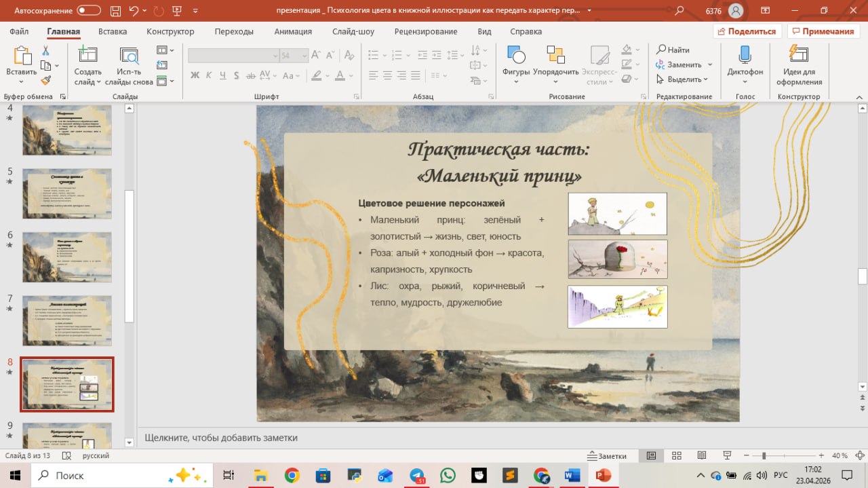This screenshot has width=868, height=488.
Task: Click the Reuse Slides icon
Action: [129, 56]
